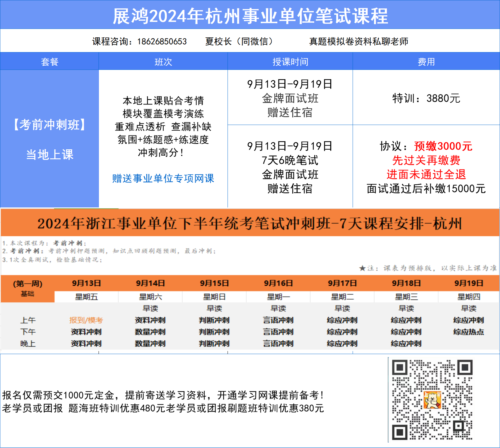The width and height of the screenshot is (500, 448).
Task: Click 9月16日 morning 言语冲刺 cell
Action: tap(278, 320)
